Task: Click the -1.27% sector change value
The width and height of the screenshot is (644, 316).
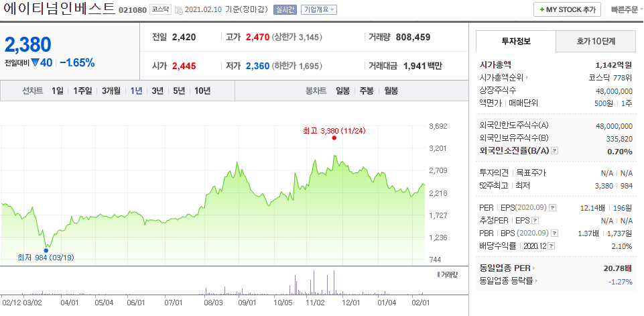Action: [x=620, y=281]
